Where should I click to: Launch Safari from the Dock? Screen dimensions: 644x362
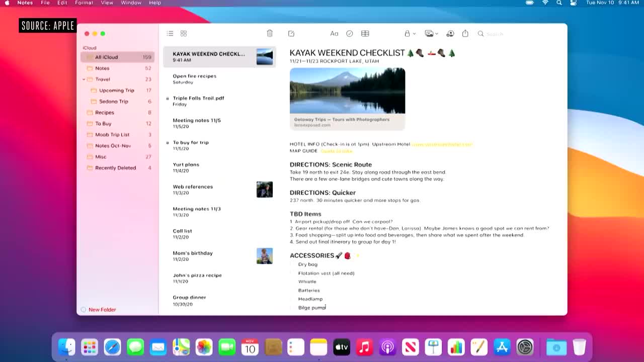(x=112, y=347)
